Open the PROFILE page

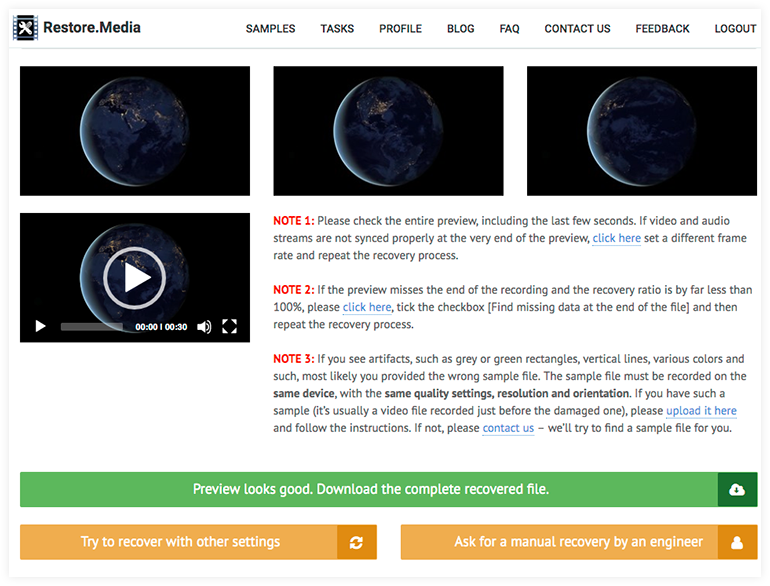pos(400,29)
